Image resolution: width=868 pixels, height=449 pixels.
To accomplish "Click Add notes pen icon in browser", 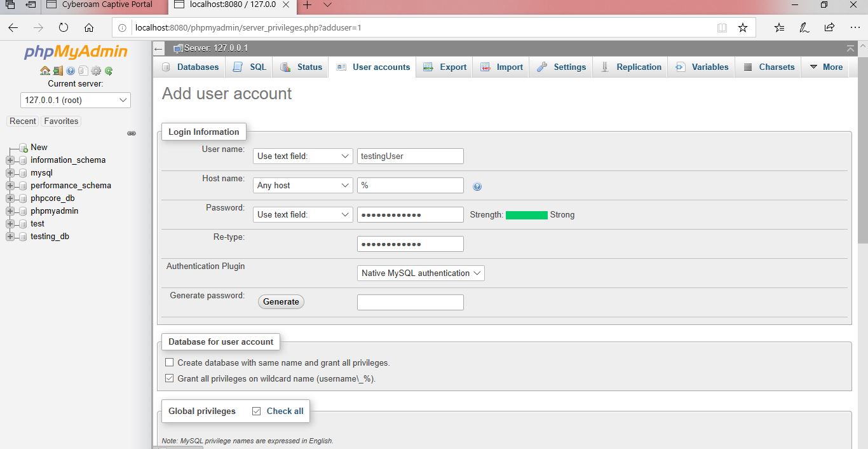I will [804, 27].
